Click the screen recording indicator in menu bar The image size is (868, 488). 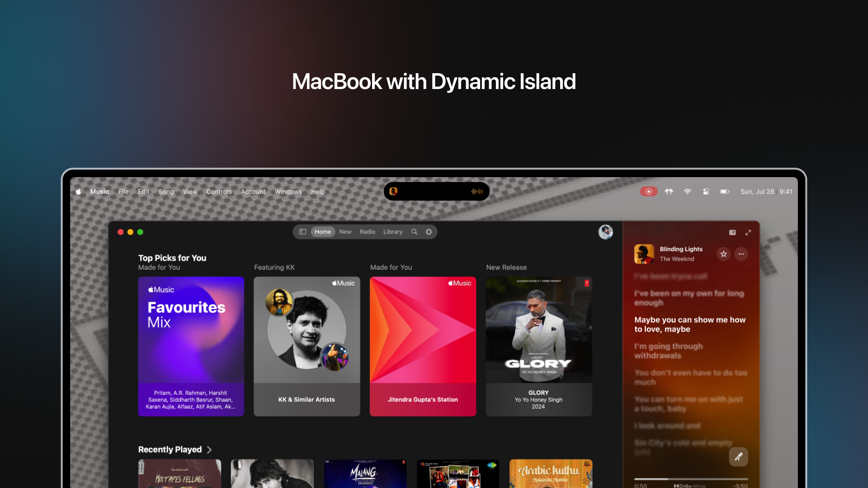pos(649,192)
